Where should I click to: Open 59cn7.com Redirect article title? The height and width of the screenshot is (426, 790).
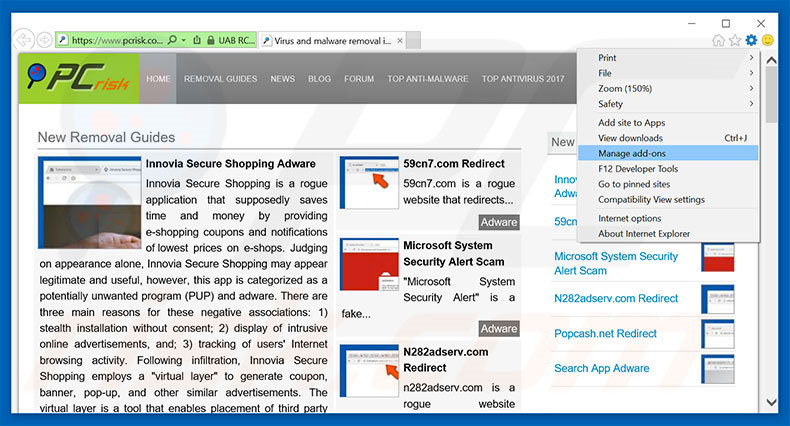453,164
